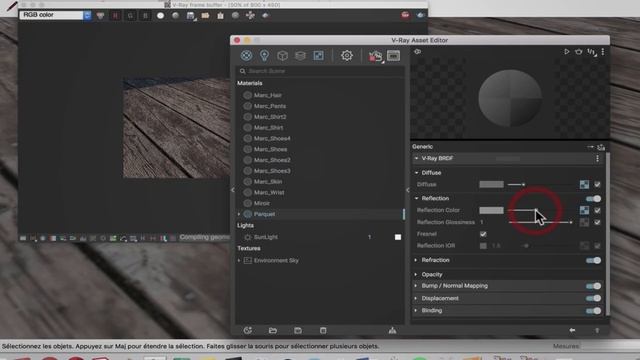Click purge unused assets icon bottom-left
Screen dimensions: 640x360
248,331
